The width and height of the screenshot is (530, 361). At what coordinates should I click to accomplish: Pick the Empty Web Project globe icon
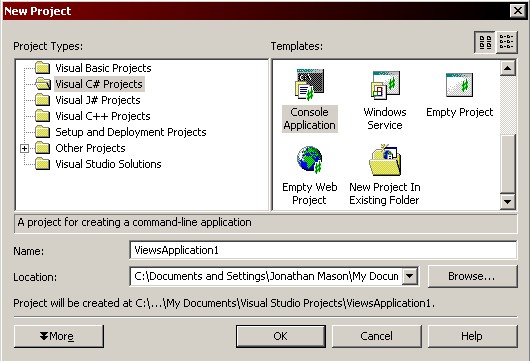[309, 160]
